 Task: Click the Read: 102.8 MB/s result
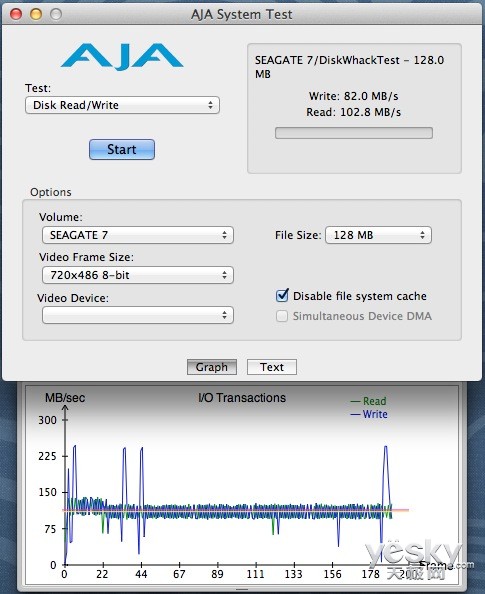pyautogui.click(x=354, y=112)
